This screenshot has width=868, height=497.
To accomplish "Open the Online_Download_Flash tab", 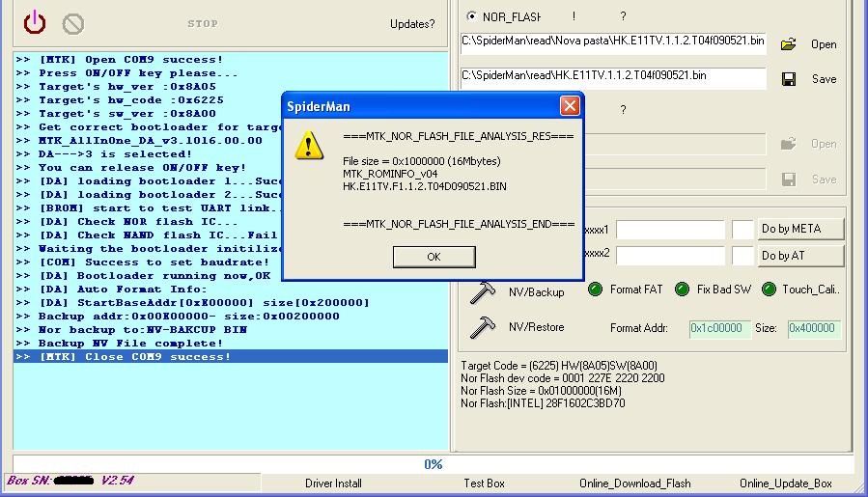I will click(x=635, y=483).
